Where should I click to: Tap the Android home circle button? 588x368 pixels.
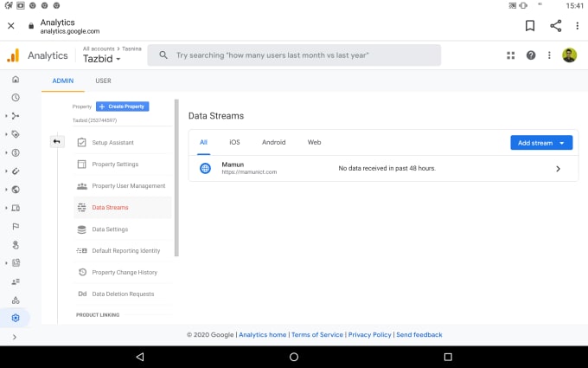[294, 357]
